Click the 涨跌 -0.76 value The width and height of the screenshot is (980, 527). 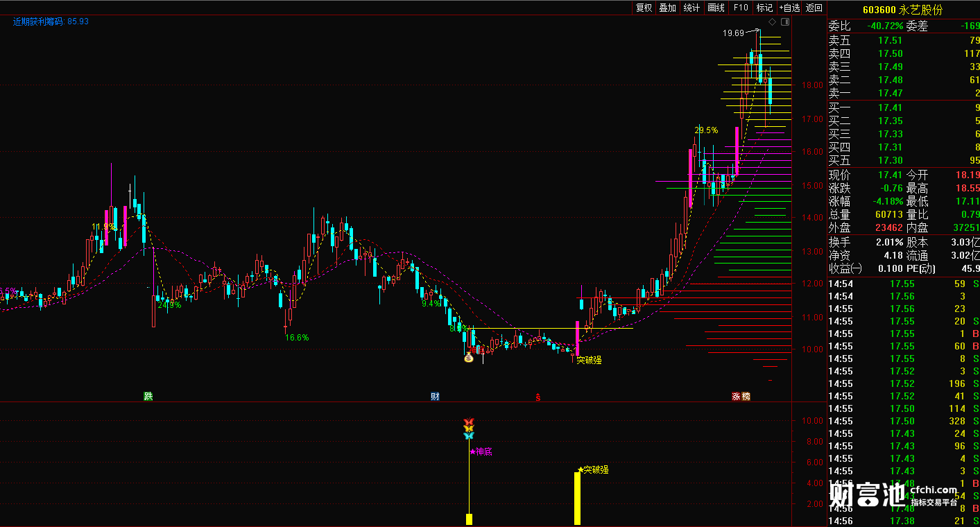[891, 188]
